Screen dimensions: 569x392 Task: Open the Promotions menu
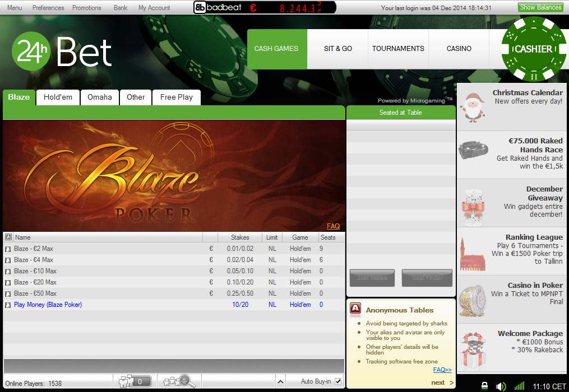87,8
